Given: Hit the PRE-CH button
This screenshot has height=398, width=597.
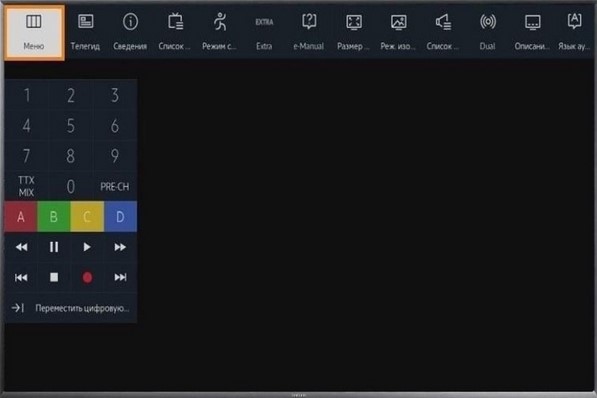Looking at the screenshot, I should click(115, 187).
